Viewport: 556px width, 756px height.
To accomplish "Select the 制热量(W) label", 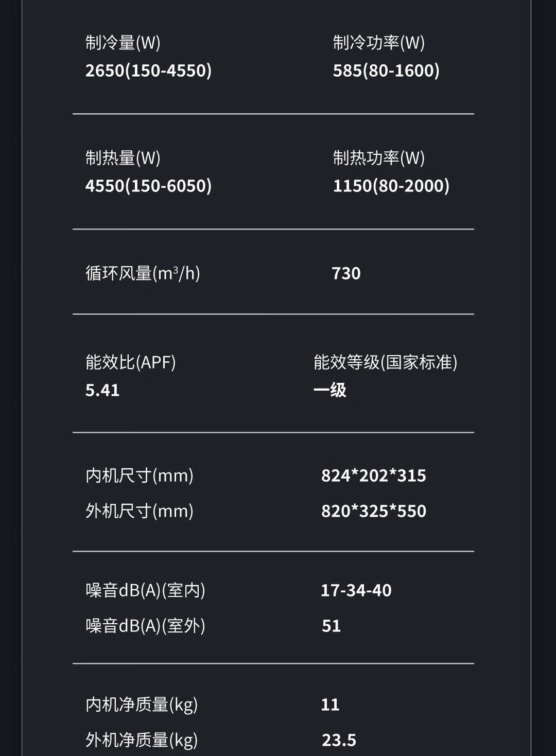I will 123,158.
